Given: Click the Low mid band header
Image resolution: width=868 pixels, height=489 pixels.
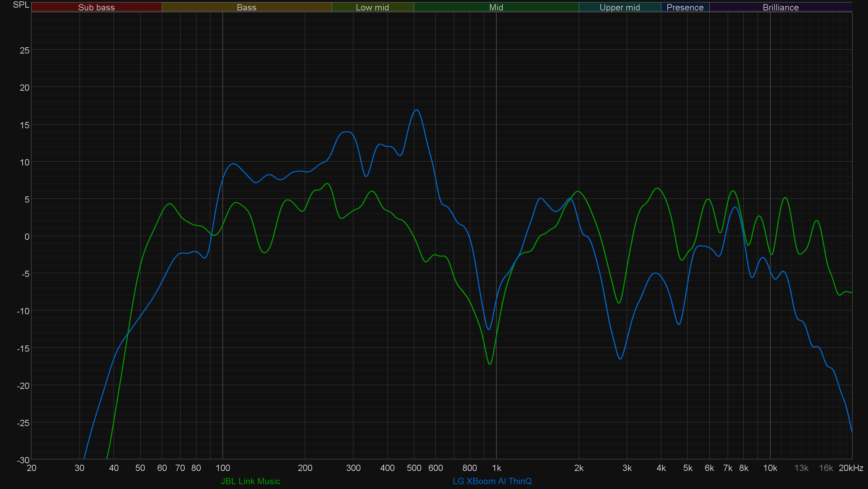Looking at the screenshot, I should click(372, 7).
